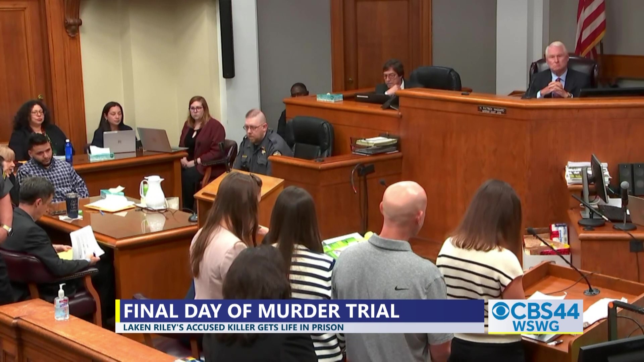Click the yellow accent bar beside the headline
644x362 pixels.
point(118,311)
